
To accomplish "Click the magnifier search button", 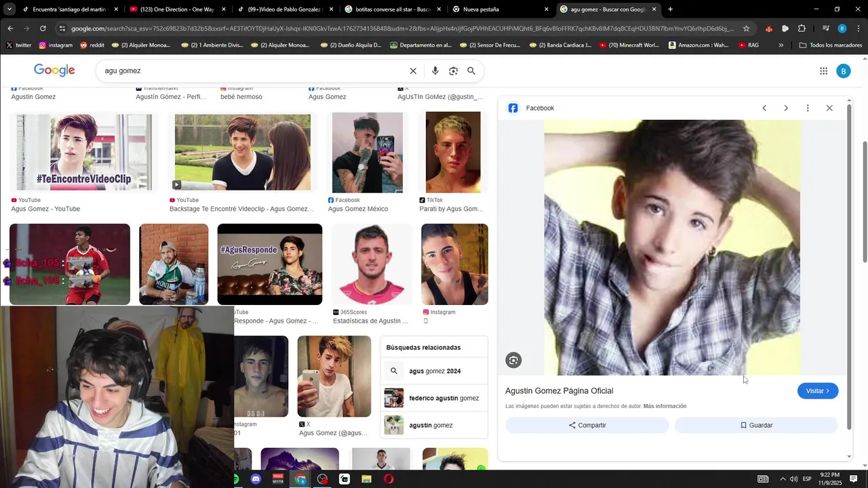I will tap(471, 70).
